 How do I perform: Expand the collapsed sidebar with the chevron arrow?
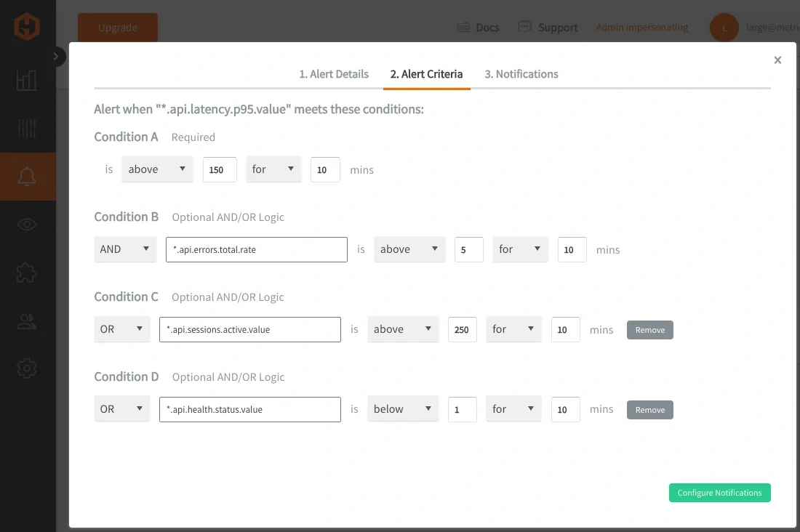[x=56, y=55]
